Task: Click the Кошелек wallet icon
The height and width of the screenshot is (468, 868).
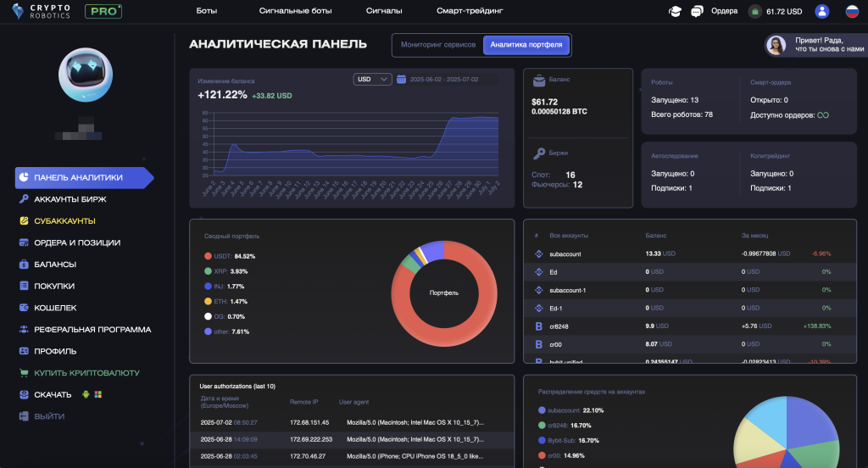Action: point(24,308)
